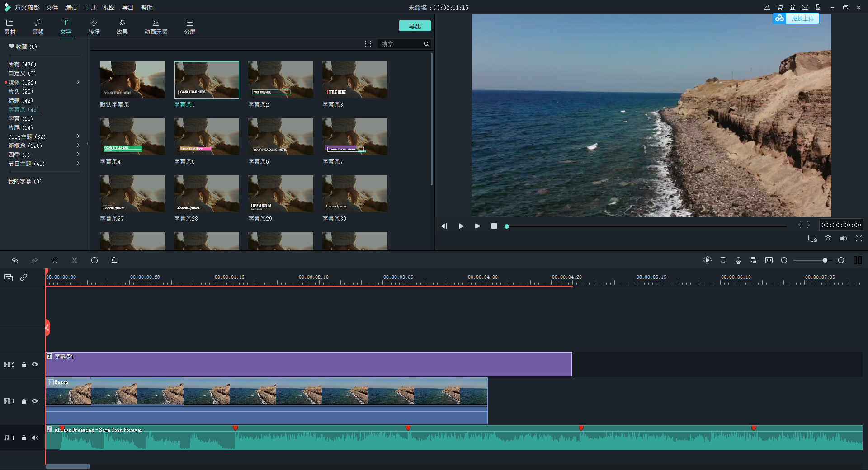Open the audio mixer icon
Image resolution: width=868 pixels, height=470 pixels.
tap(754, 260)
